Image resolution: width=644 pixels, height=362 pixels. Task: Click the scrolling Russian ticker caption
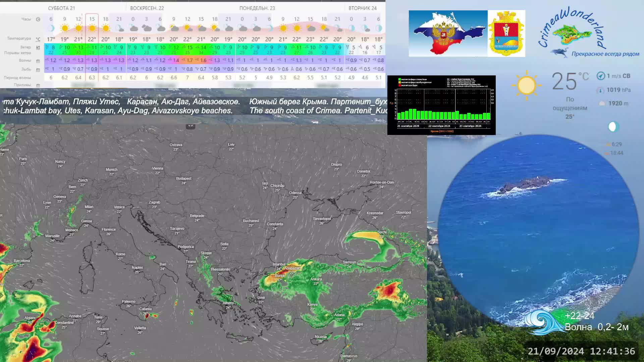coord(195,102)
